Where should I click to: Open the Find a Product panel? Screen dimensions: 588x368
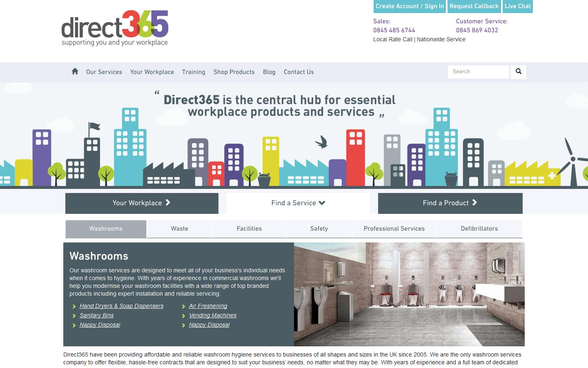[x=450, y=203]
